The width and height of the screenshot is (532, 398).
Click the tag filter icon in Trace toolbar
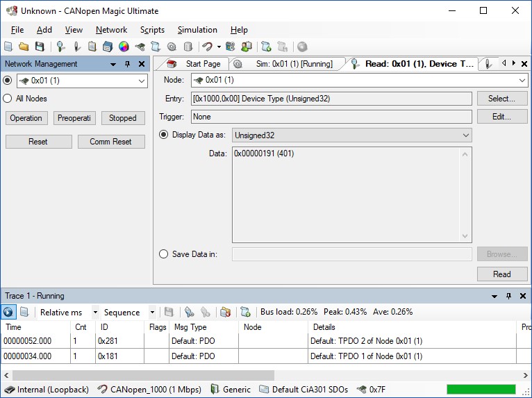pos(190,312)
